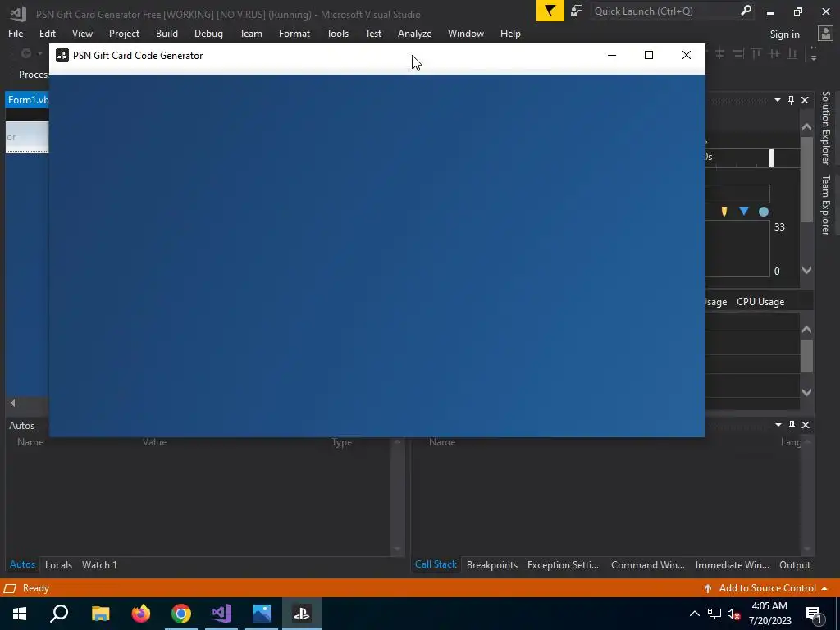Switch to the CPU Usage tab
840x630 pixels.
760,302
